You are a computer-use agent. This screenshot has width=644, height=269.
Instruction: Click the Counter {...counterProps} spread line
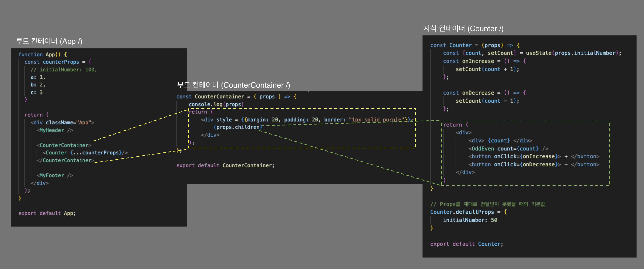coord(85,152)
